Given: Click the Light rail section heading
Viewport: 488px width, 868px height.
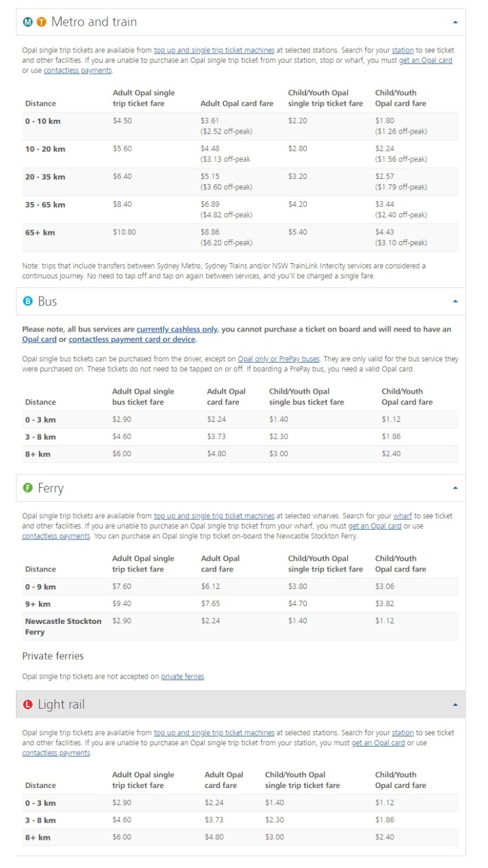Looking at the screenshot, I should [61, 705].
